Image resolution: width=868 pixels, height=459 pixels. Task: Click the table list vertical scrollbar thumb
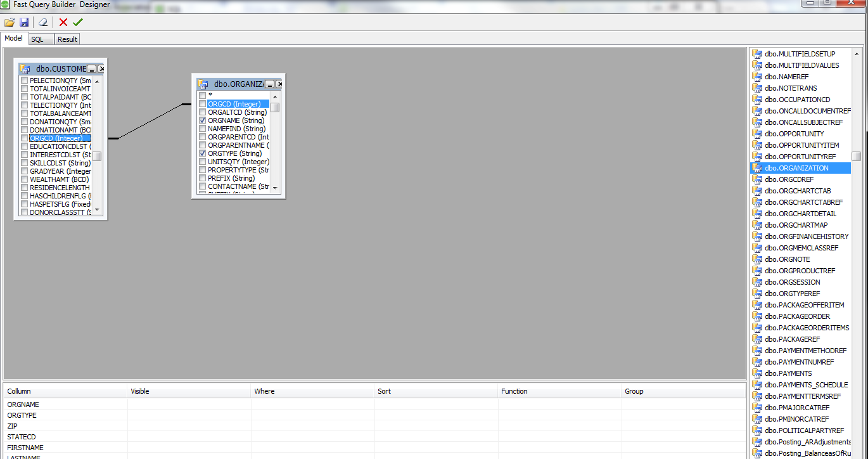(856, 156)
